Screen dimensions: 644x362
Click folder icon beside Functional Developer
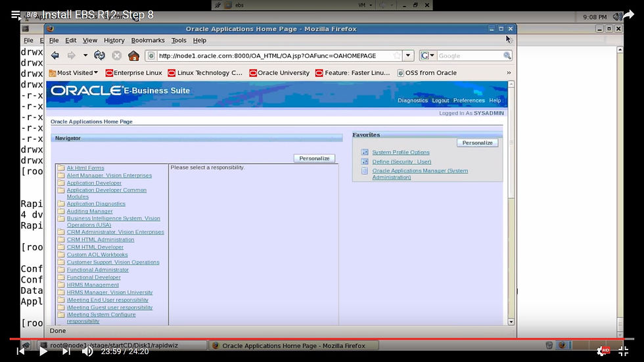(x=61, y=277)
